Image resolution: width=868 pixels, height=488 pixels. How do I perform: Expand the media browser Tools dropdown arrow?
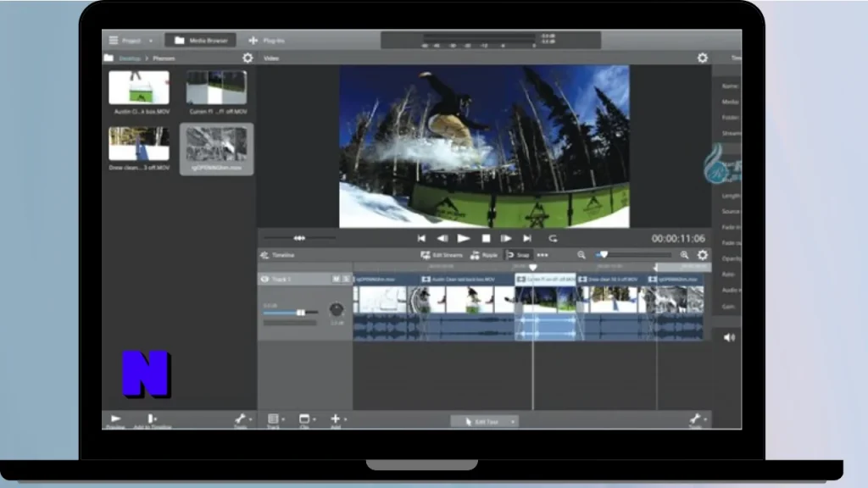point(251,420)
